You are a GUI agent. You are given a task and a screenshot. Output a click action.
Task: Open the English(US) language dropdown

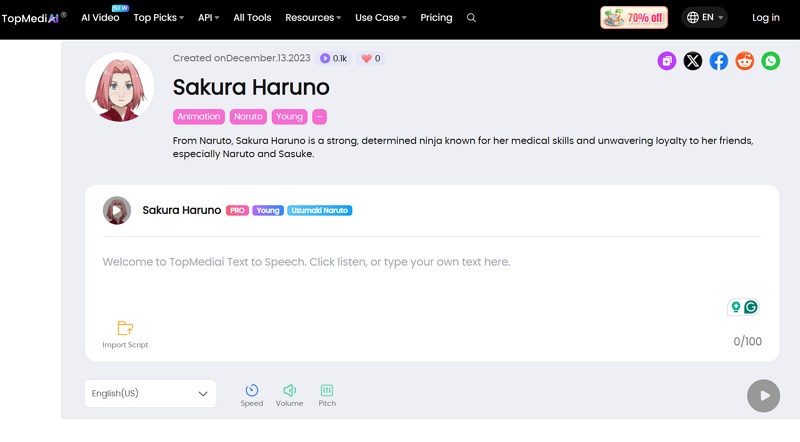[150, 394]
